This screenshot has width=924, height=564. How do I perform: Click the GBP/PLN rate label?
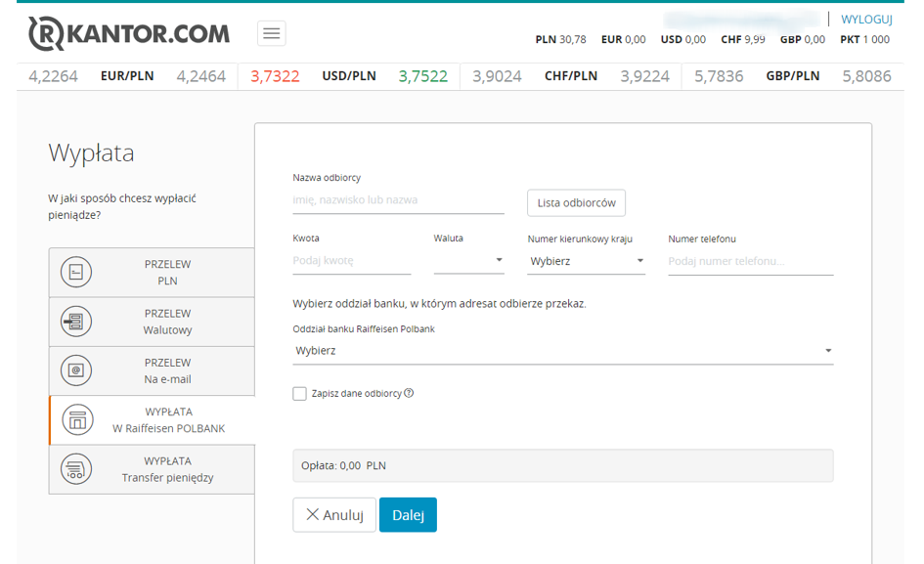(x=793, y=76)
